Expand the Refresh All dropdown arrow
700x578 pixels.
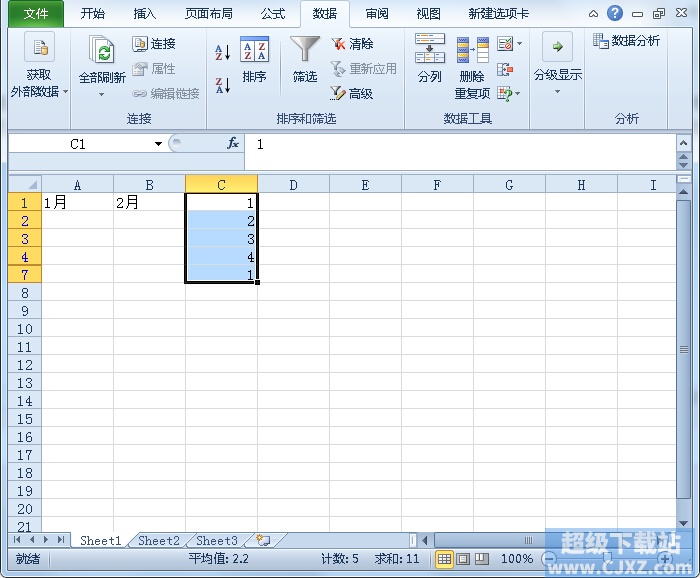pos(102,94)
